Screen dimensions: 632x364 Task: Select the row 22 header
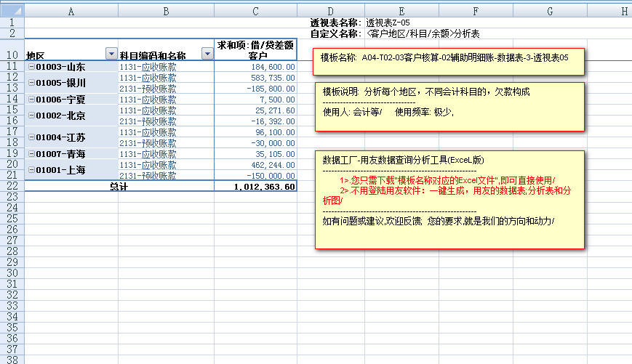click(x=12, y=186)
